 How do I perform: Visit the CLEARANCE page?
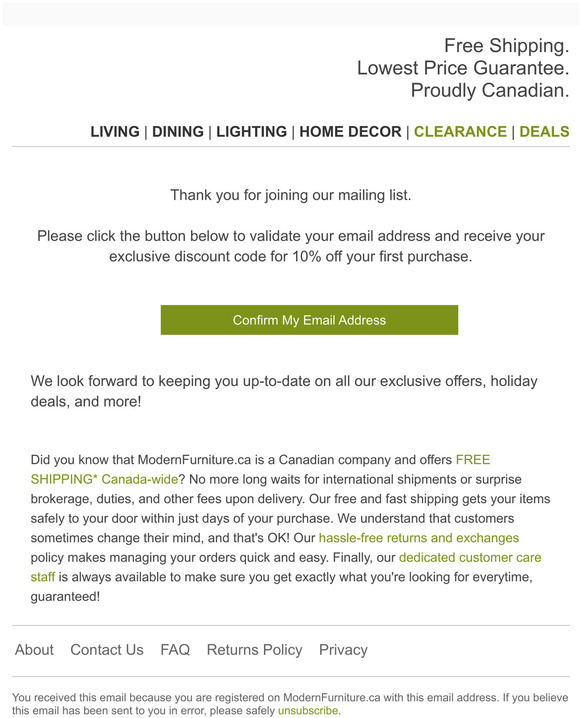(x=460, y=132)
